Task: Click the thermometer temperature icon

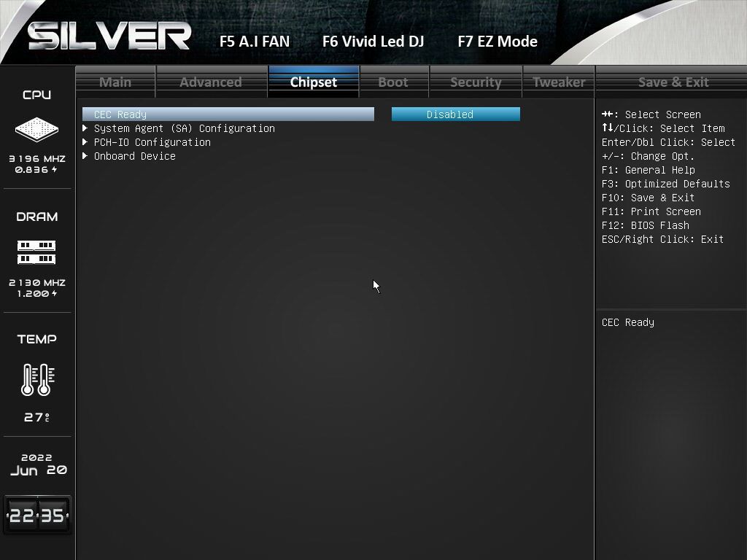Action: [37, 379]
